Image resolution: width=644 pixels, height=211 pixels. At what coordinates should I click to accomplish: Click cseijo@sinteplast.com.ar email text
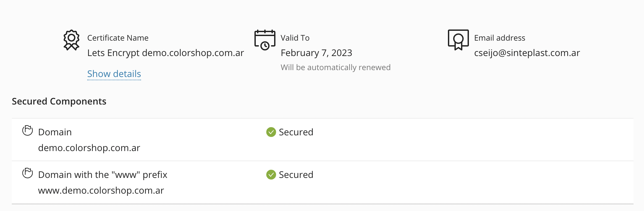(x=527, y=53)
